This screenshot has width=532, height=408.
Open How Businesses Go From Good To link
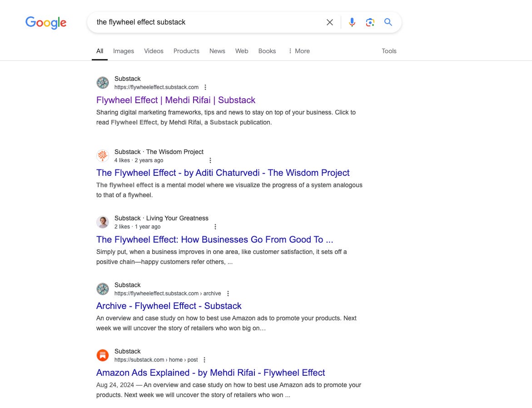point(215,239)
